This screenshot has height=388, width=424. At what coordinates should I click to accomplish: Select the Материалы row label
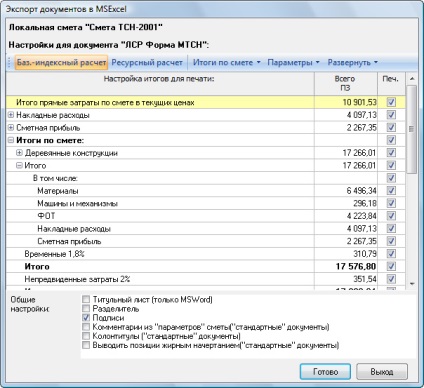(x=58, y=191)
